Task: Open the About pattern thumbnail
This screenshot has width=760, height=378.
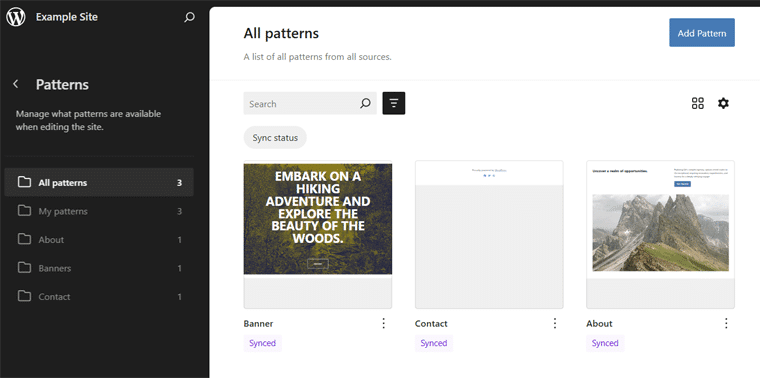Action: 660,235
